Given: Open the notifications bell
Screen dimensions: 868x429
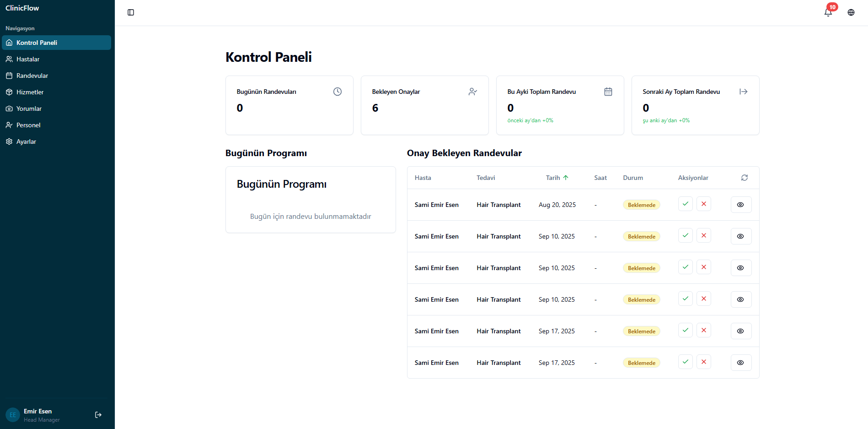Looking at the screenshot, I should coord(828,12).
